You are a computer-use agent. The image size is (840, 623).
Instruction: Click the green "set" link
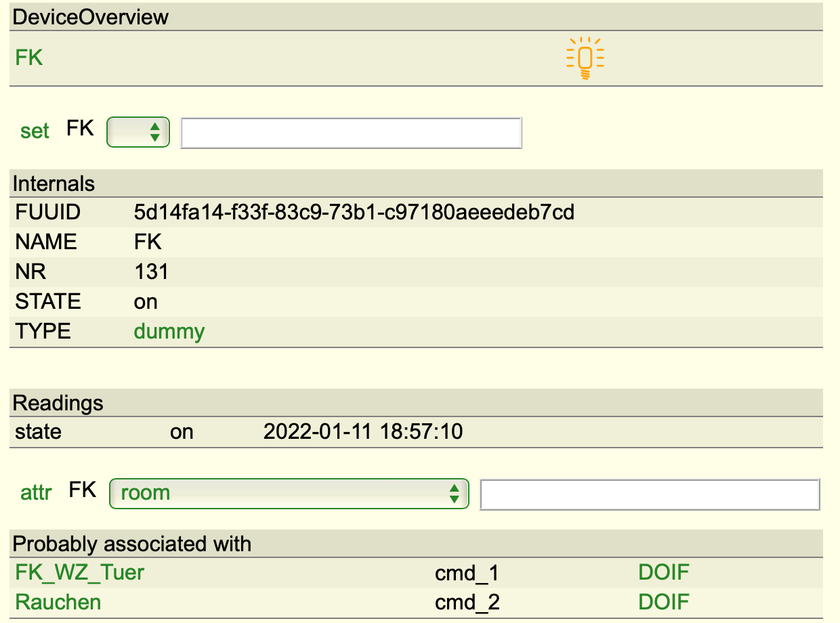[x=35, y=131]
